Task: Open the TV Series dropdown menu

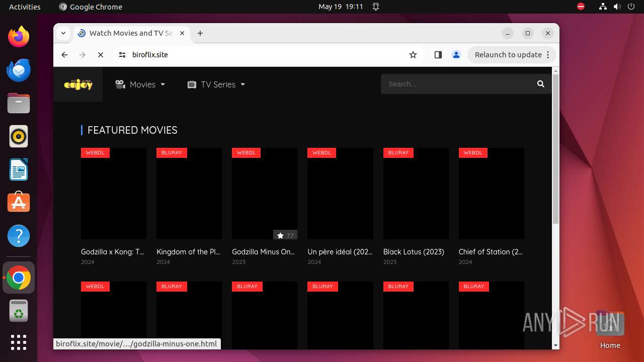Action: tap(216, 84)
